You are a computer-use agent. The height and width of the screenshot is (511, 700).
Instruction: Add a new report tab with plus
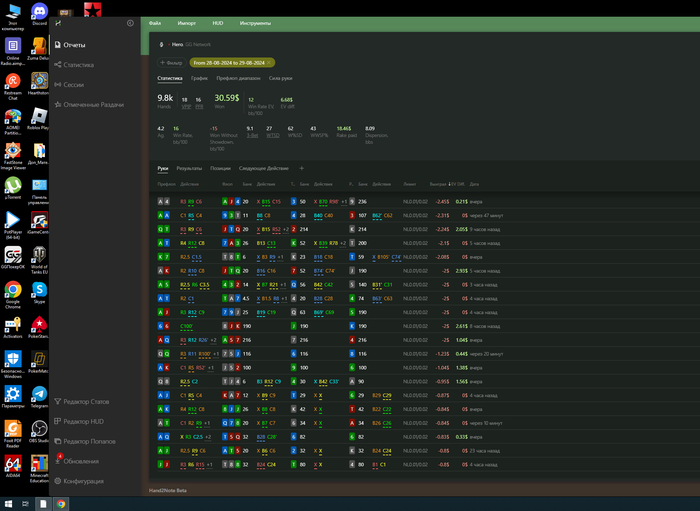tap(301, 168)
